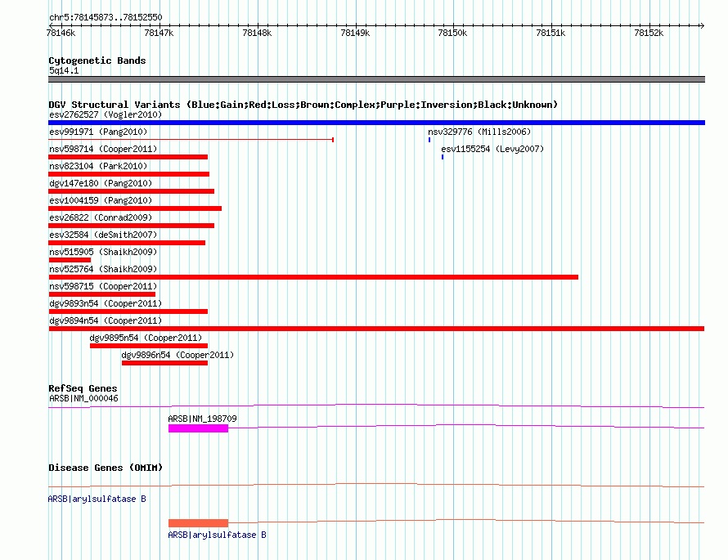
Task: Open the esv32584 (deSmith2007) variant
Action: point(103,235)
